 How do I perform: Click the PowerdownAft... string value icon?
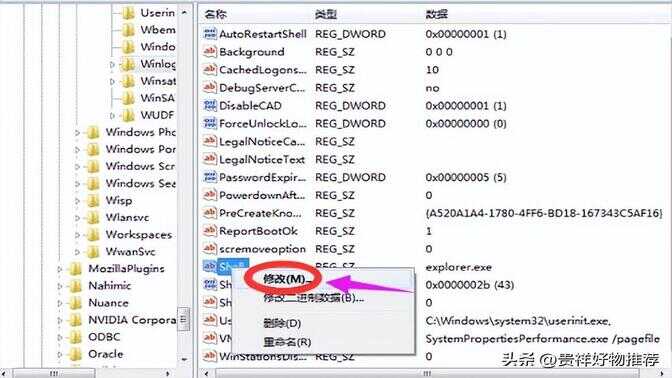[210, 195]
